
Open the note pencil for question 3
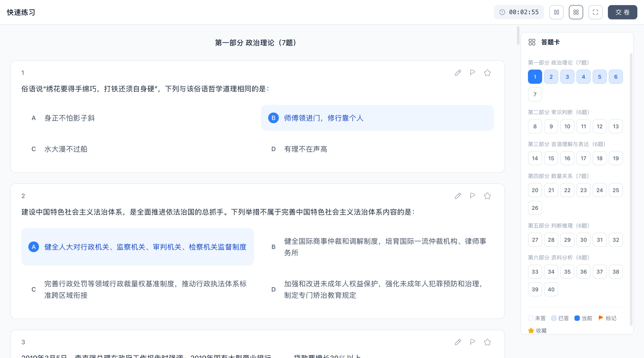(x=458, y=342)
